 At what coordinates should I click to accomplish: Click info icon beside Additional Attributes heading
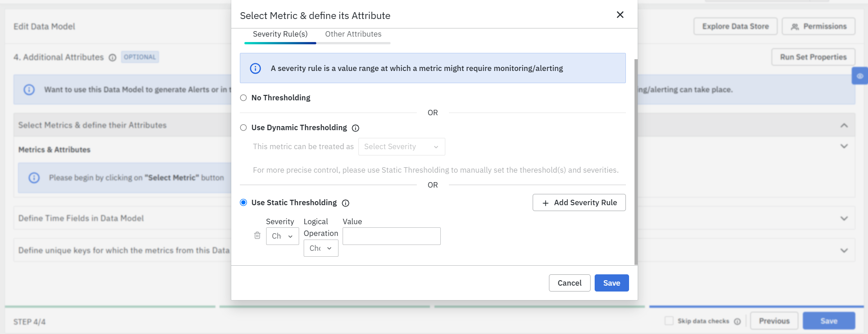click(x=113, y=57)
